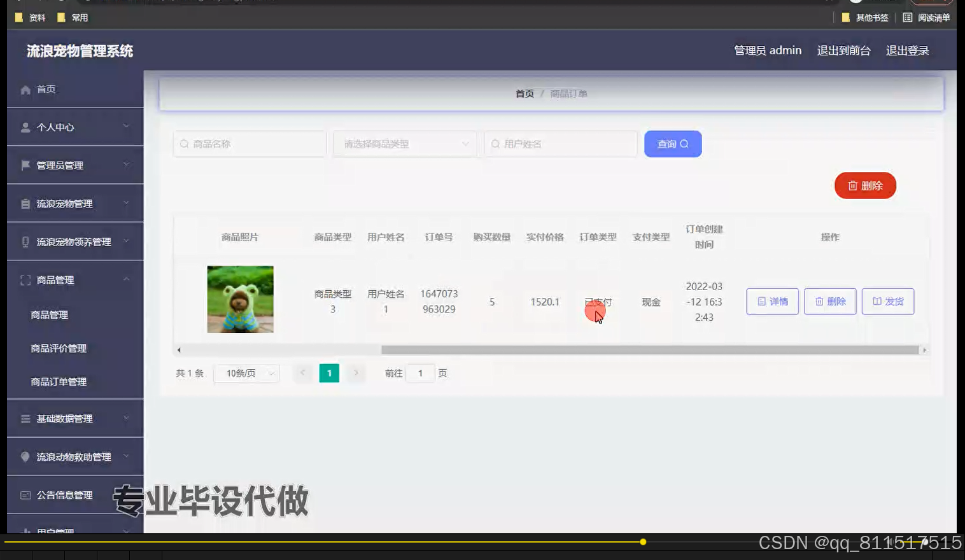Click the announcement icon on 公告信息管理

(x=24, y=495)
